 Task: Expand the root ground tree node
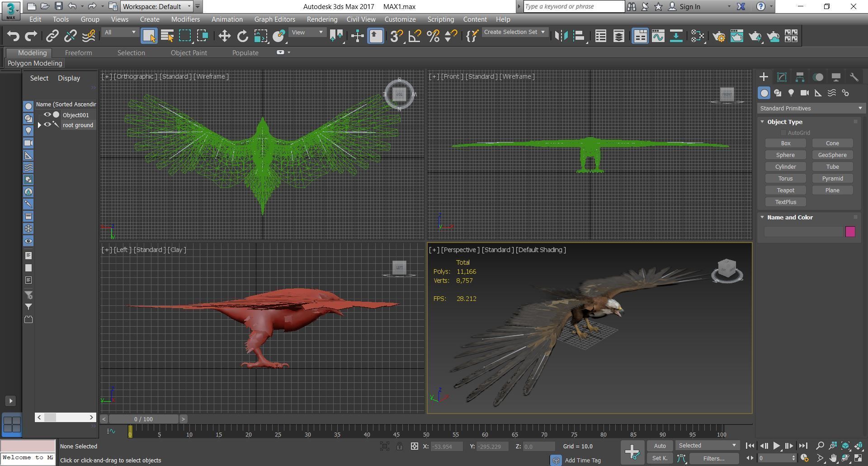pos(39,125)
